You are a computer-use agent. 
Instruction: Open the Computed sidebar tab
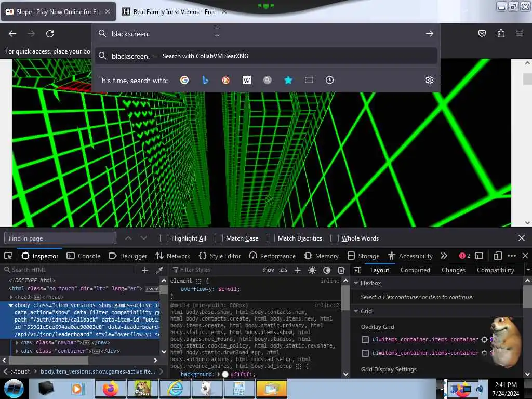click(x=415, y=270)
